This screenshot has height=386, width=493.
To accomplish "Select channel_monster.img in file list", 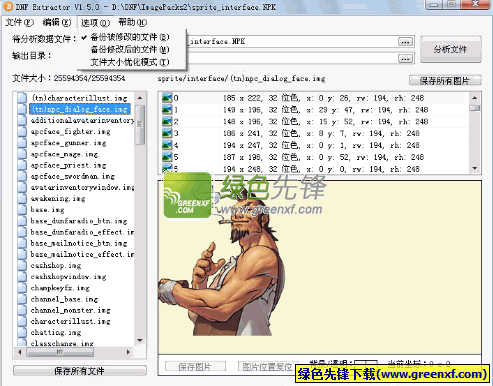I will tap(71, 310).
